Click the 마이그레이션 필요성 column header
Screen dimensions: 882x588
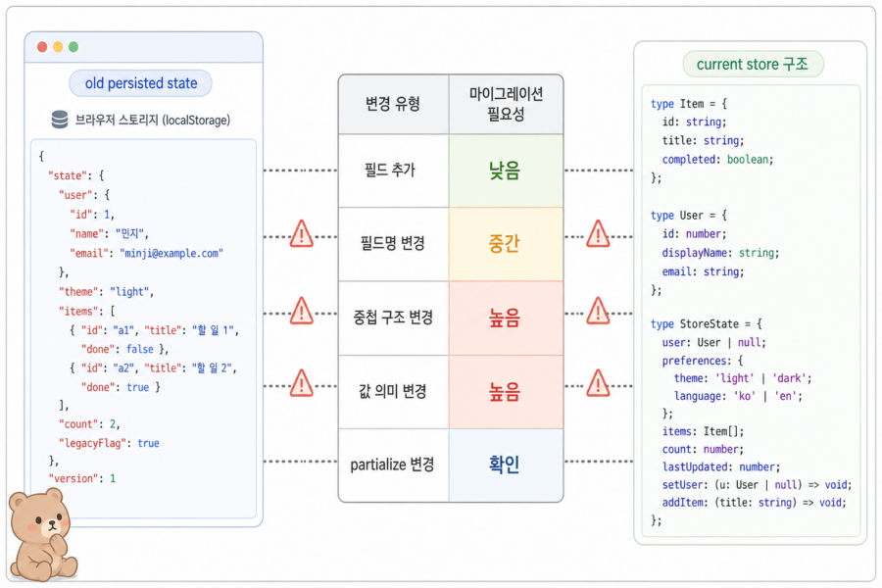click(506, 104)
